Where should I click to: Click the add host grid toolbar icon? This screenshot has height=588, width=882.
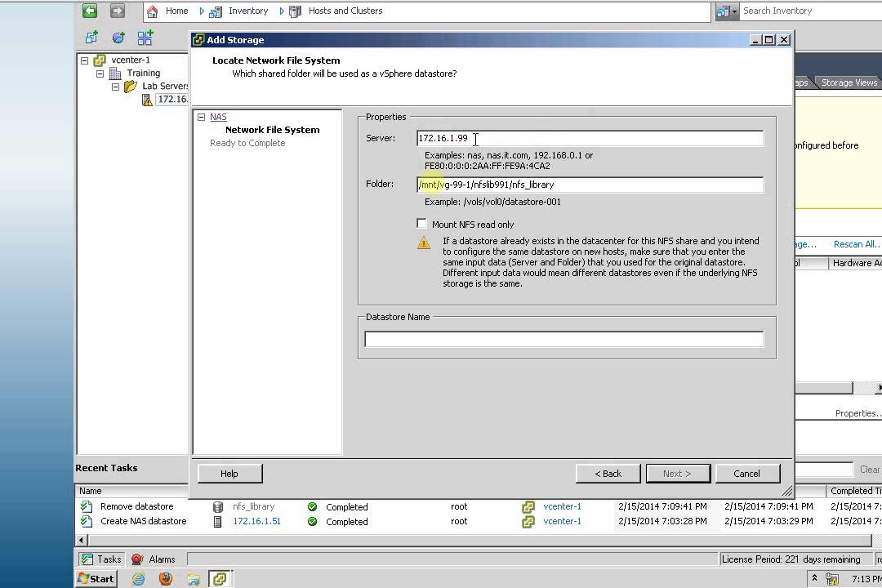(145, 38)
